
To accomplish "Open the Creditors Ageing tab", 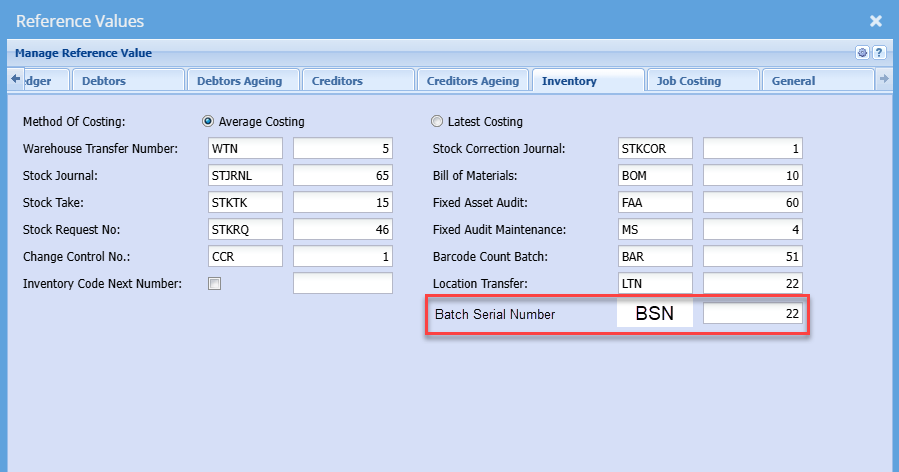I will point(472,81).
